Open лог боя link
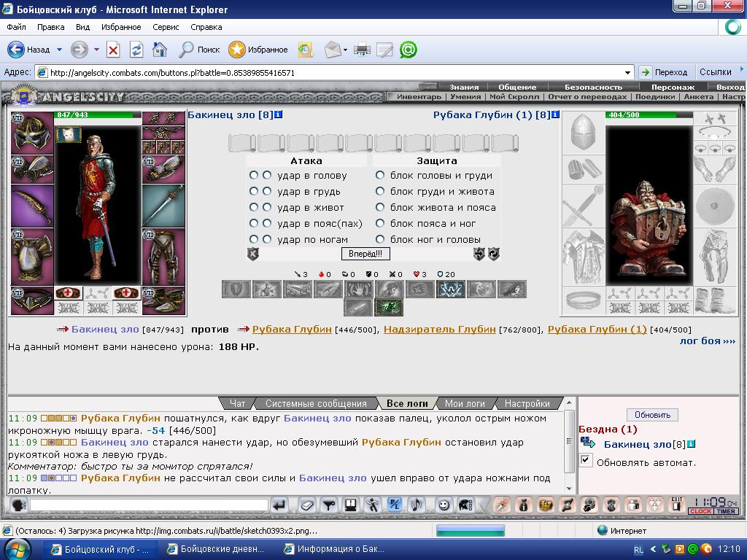Screen dimensions: 747x560 click(708, 341)
